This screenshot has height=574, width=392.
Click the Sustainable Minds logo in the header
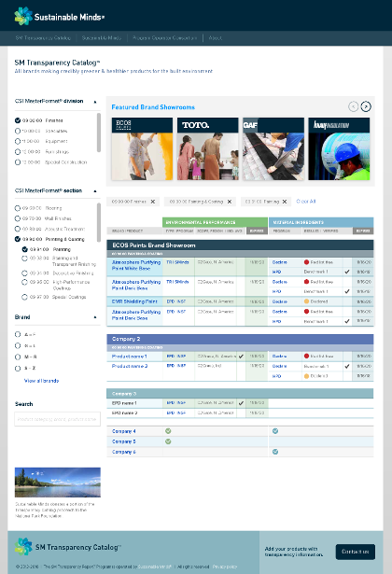(x=60, y=17)
